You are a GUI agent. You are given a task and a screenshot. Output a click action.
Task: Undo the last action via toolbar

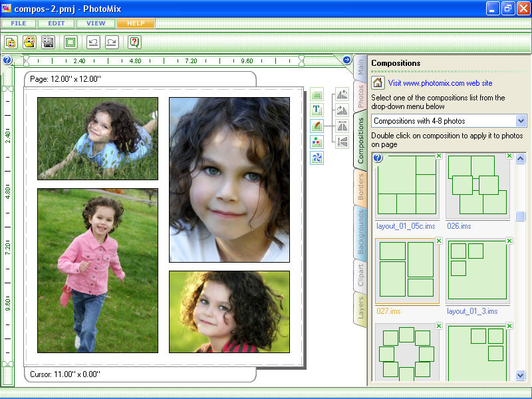click(93, 43)
